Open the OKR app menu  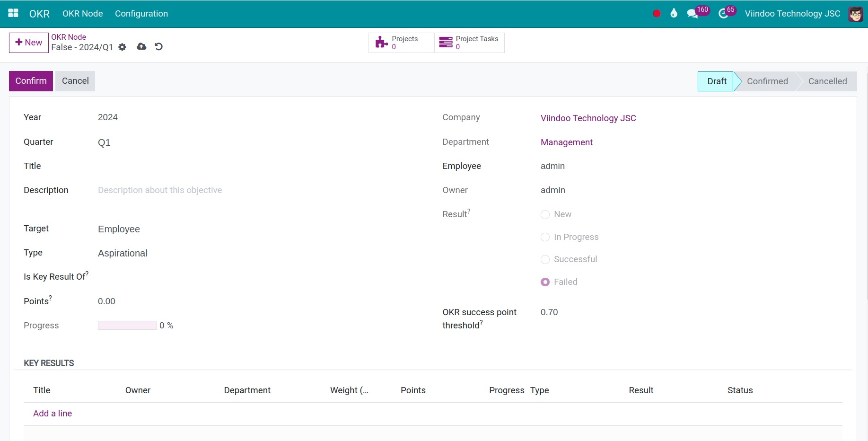point(39,14)
